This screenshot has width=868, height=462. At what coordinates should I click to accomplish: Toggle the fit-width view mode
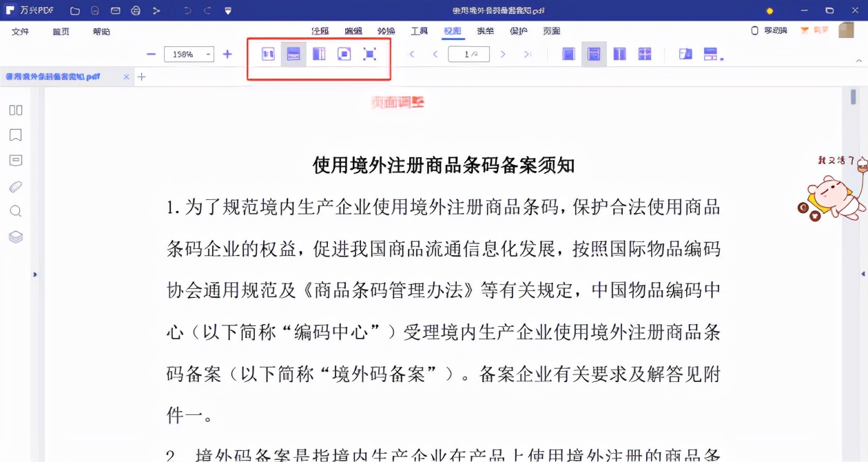click(293, 53)
